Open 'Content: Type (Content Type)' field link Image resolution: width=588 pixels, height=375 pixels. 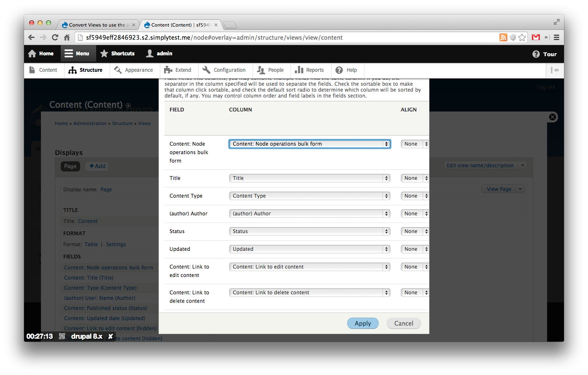tap(100, 288)
